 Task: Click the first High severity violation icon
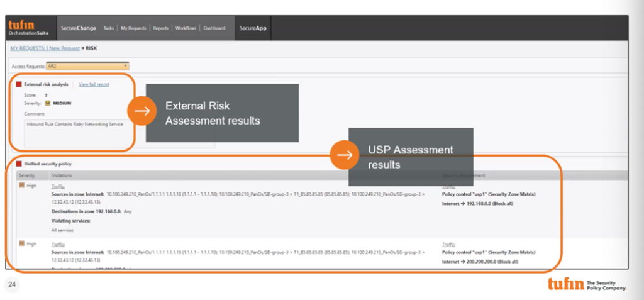[x=21, y=186]
